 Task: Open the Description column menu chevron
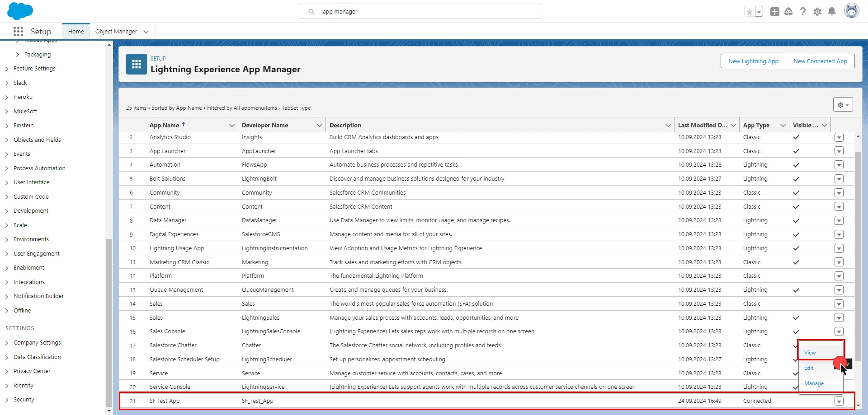click(x=668, y=126)
